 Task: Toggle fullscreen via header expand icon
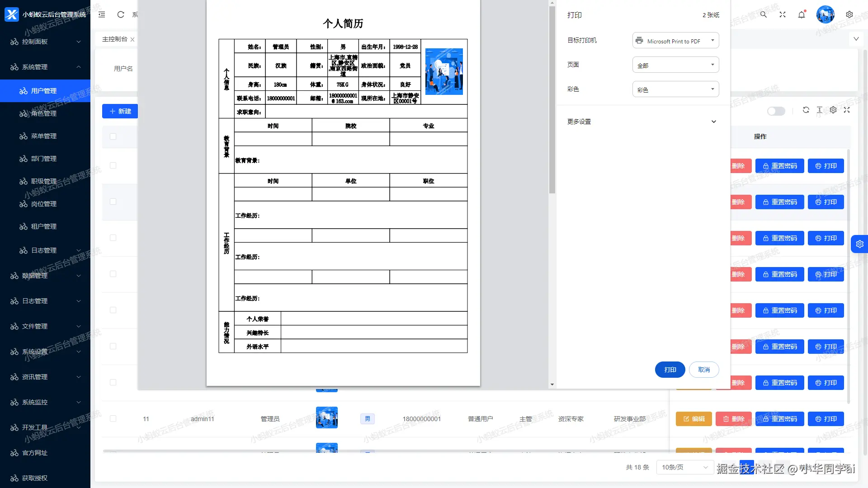coord(783,14)
